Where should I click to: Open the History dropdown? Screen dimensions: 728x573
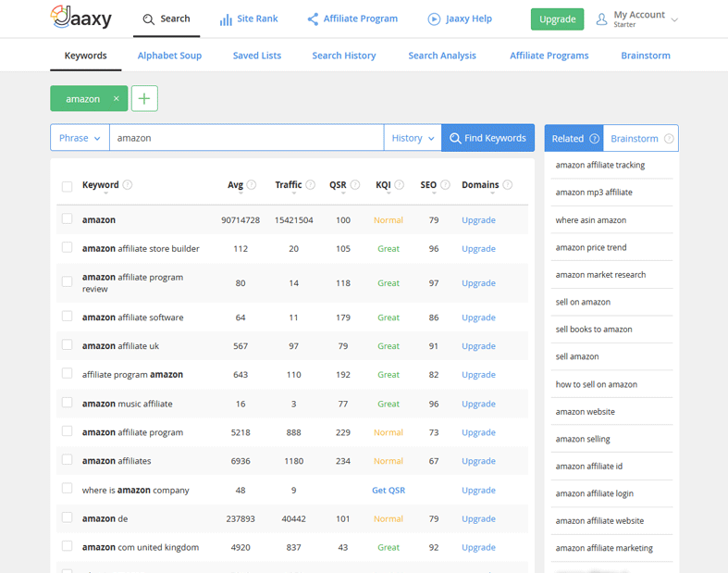coord(413,138)
